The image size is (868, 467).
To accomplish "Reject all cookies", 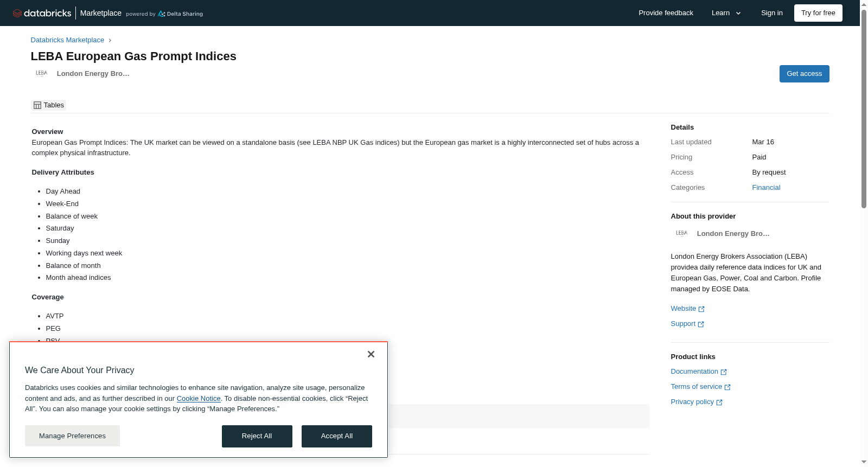I will (257, 436).
